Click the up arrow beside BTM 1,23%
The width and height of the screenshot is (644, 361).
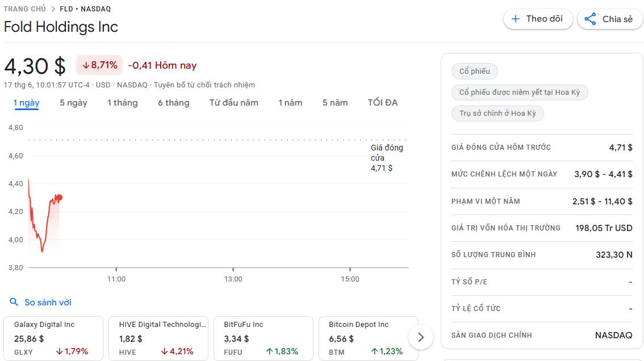[375, 351]
